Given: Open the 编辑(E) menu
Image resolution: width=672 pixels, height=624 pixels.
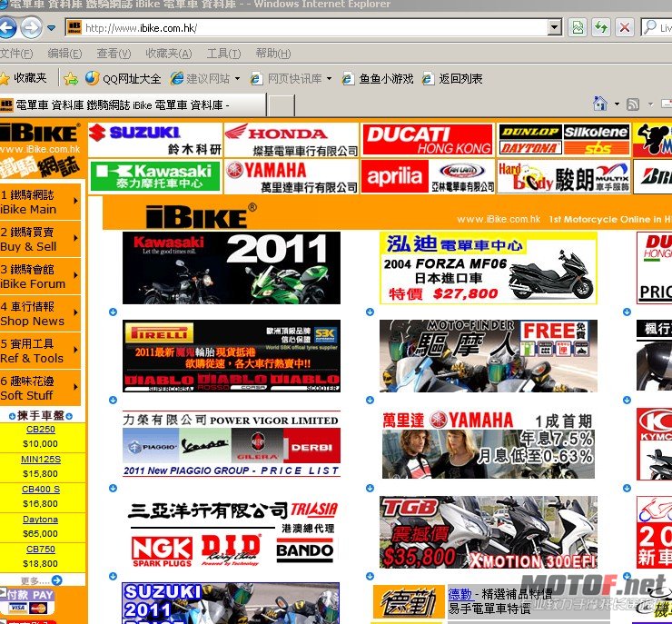Looking at the screenshot, I should tap(64, 54).
